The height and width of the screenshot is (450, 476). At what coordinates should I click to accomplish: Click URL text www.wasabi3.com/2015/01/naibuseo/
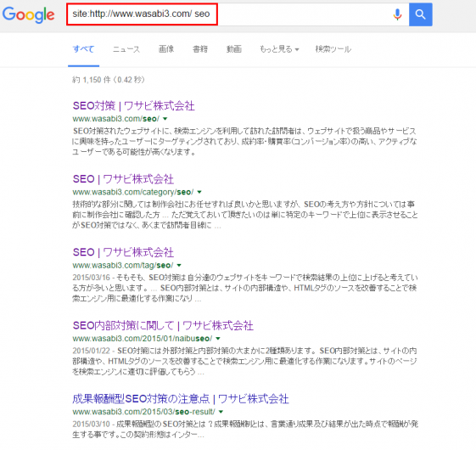[x=143, y=339]
